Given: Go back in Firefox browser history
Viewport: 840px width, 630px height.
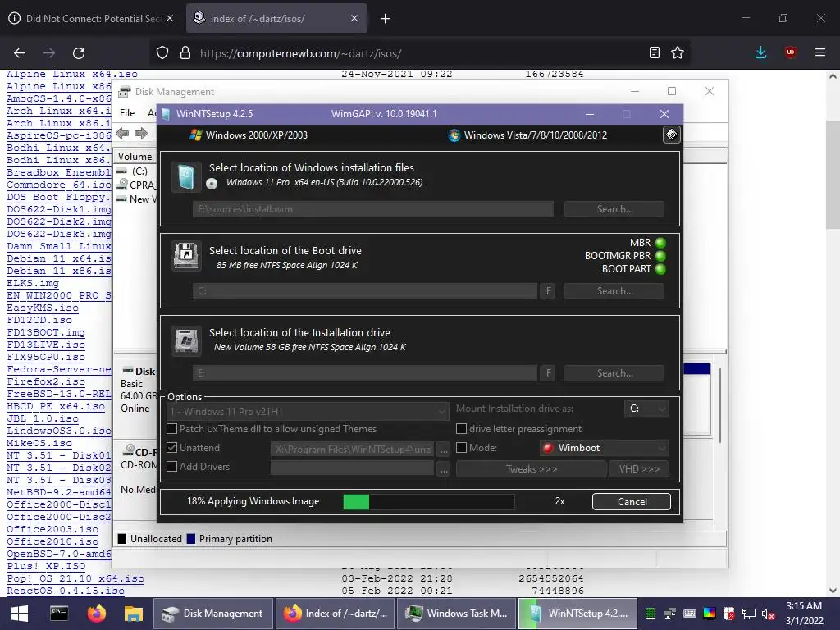Looking at the screenshot, I should [x=20, y=53].
